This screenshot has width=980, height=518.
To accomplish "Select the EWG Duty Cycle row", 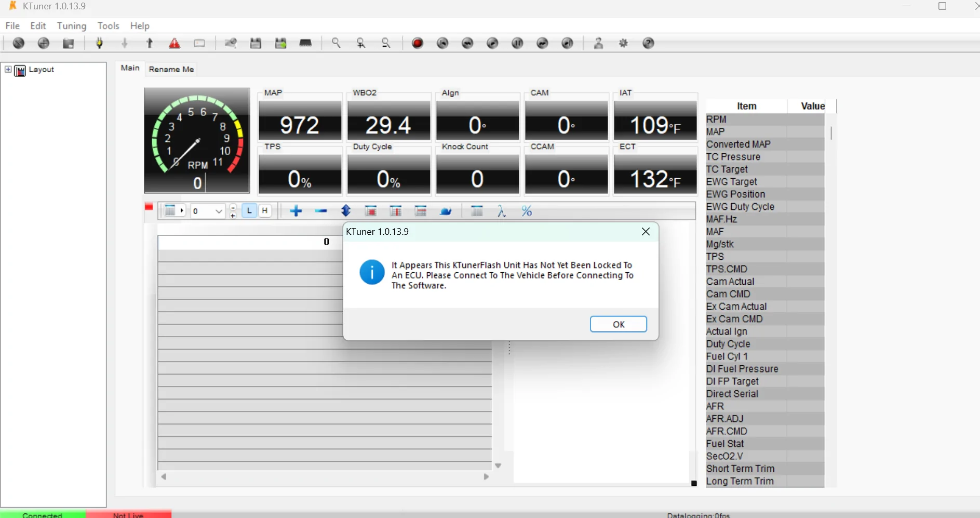I will click(765, 207).
